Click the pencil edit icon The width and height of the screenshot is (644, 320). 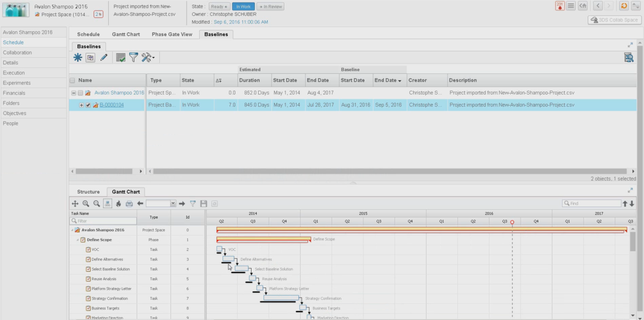tap(104, 57)
